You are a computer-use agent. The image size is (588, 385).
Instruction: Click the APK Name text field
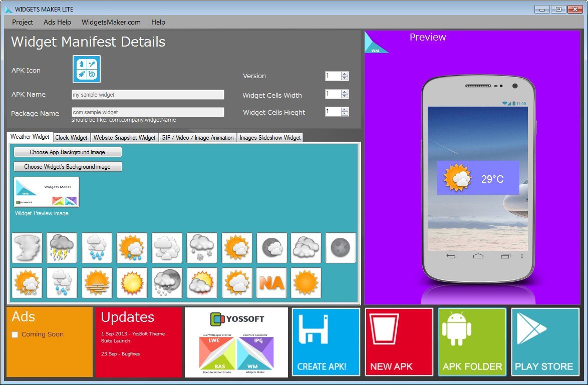[148, 95]
